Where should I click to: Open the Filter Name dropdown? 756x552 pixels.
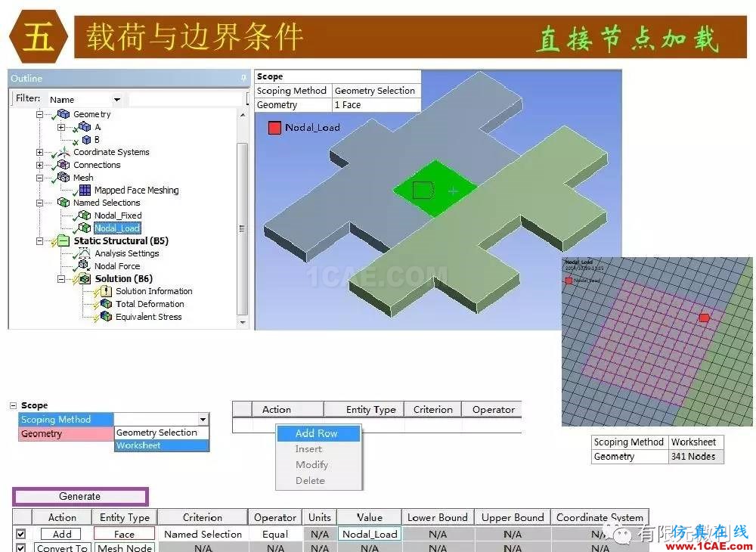(117, 100)
